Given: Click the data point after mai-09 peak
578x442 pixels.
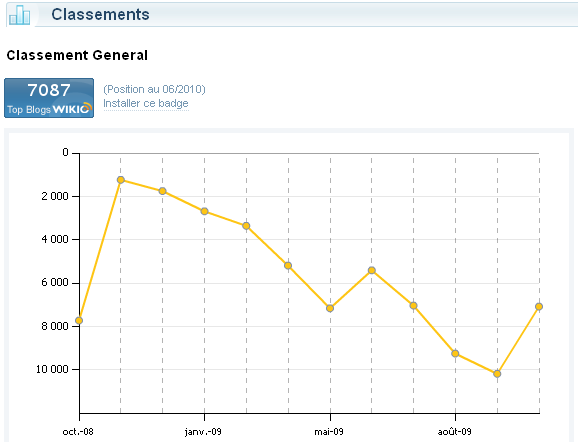Looking at the screenshot, I should pyautogui.click(x=372, y=271).
